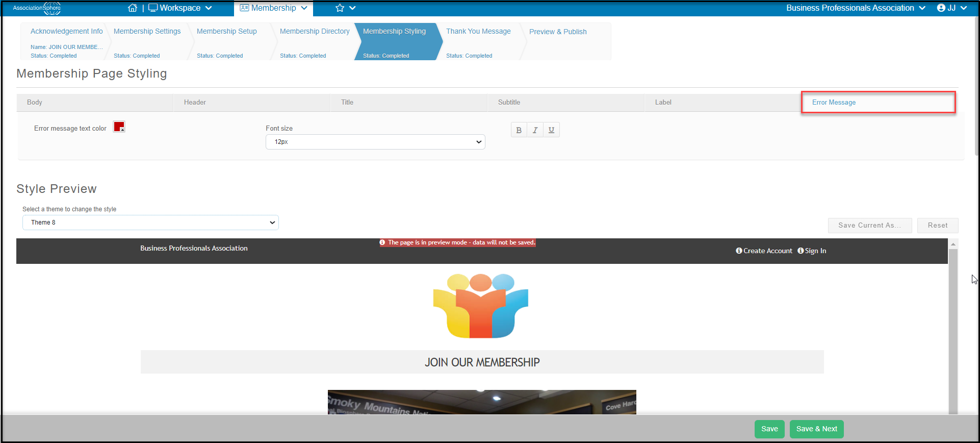Toggle italic for error message text
980x443 pixels.
[x=535, y=130]
